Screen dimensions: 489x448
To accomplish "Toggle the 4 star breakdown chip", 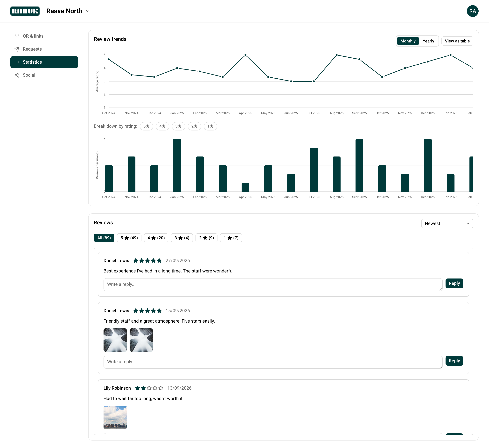I will click(162, 126).
